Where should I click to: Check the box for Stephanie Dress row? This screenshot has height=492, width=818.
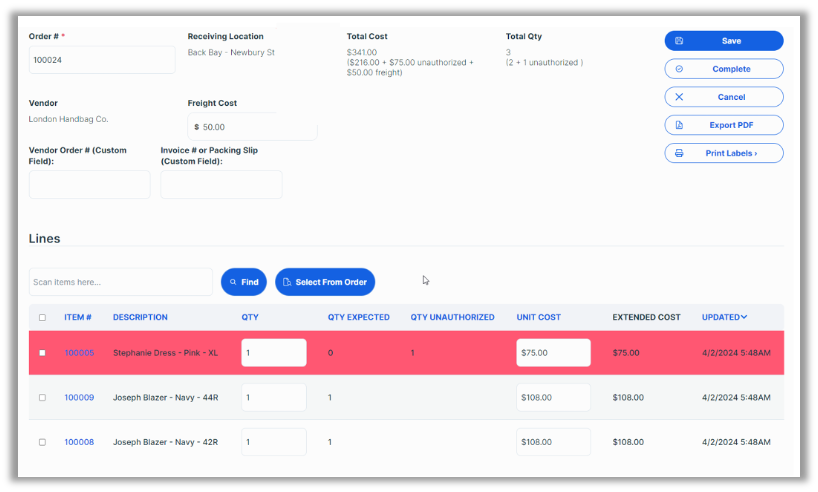pos(42,353)
